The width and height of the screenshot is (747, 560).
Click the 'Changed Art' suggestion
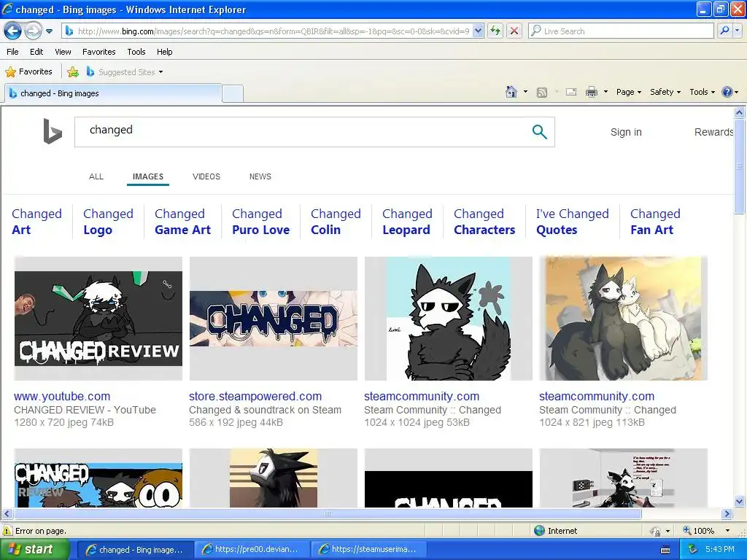point(36,222)
